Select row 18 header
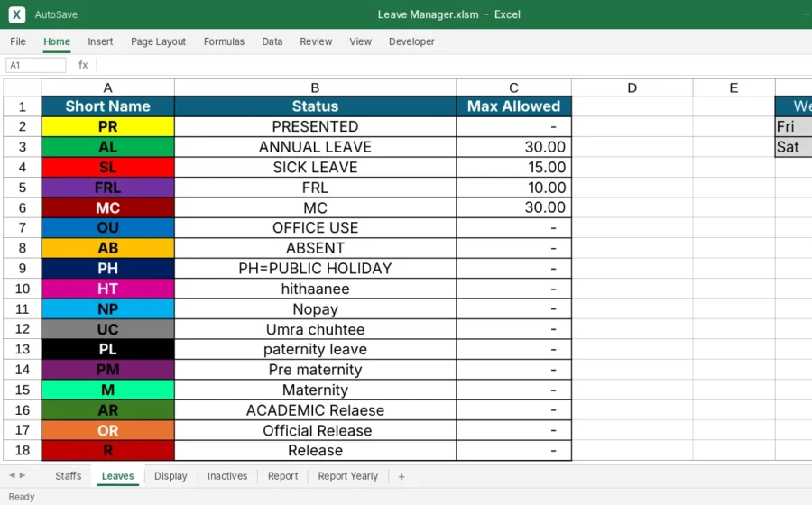This screenshot has height=505, width=812. point(23,450)
